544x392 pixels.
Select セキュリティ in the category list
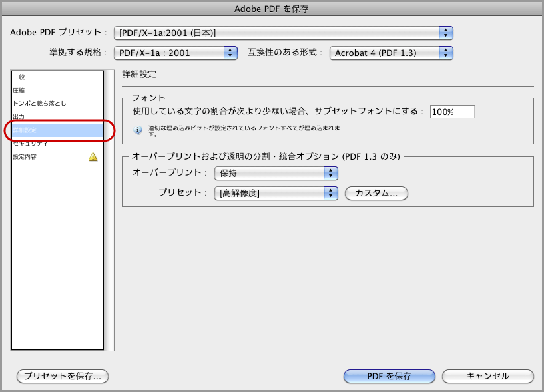coord(57,144)
